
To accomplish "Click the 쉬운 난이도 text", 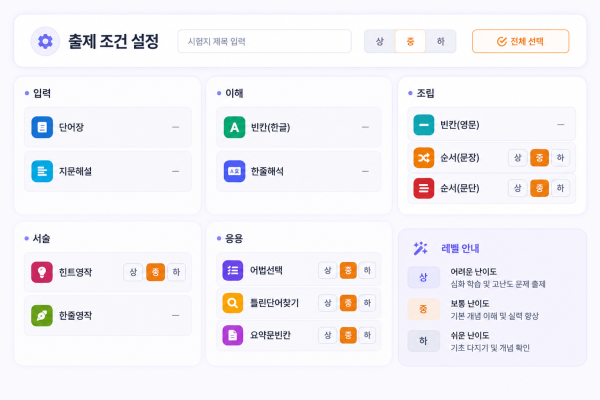I will pyautogui.click(x=470, y=335).
